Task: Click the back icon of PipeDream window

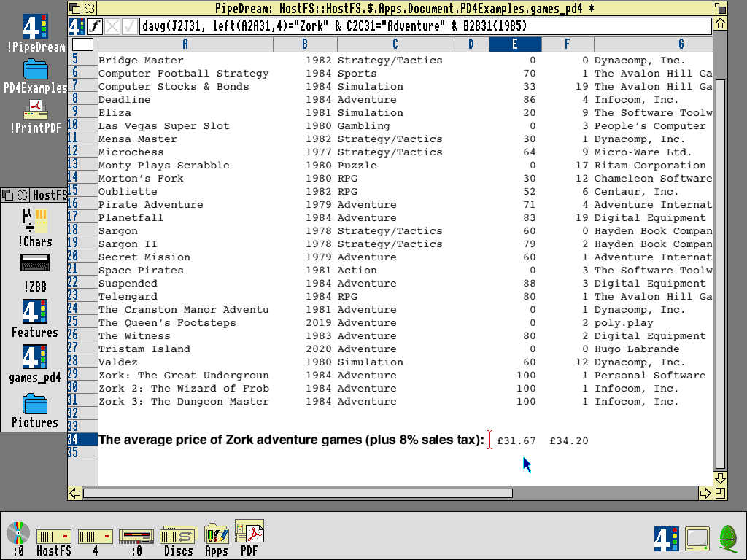Action: pyautogui.click(x=75, y=8)
